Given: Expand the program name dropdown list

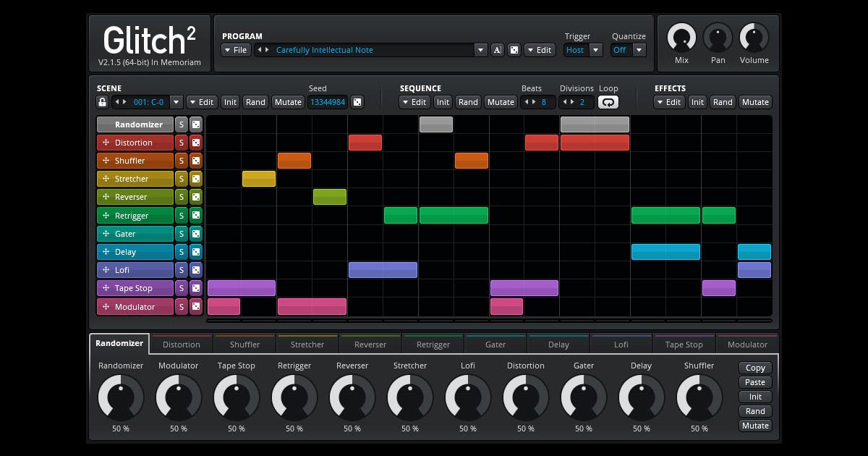Looking at the screenshot, I should pos(481,50).
